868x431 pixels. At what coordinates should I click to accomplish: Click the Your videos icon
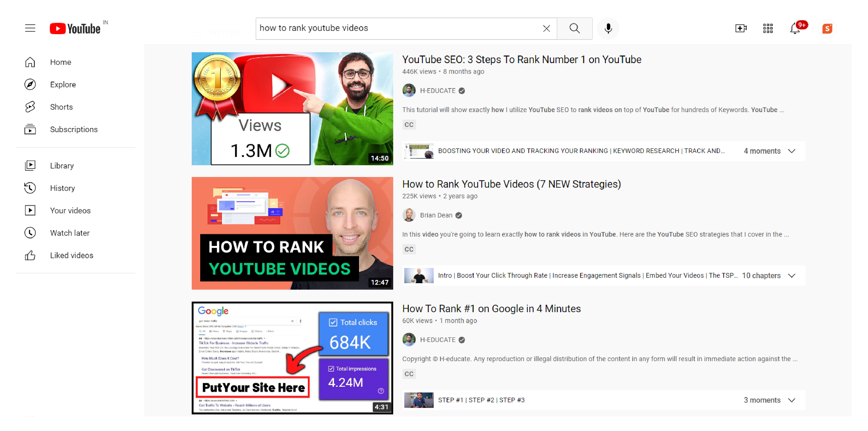pos(30,211)
